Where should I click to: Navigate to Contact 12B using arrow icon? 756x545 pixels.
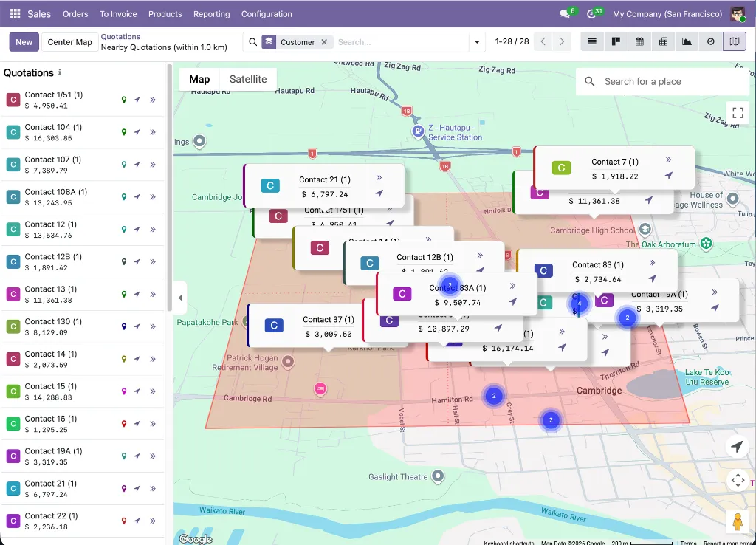137,262
